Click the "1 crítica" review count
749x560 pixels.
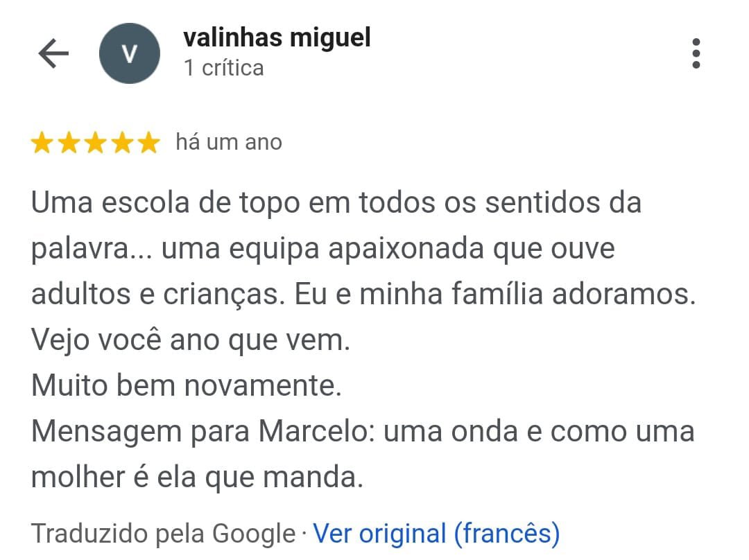(x=223, y=68)
